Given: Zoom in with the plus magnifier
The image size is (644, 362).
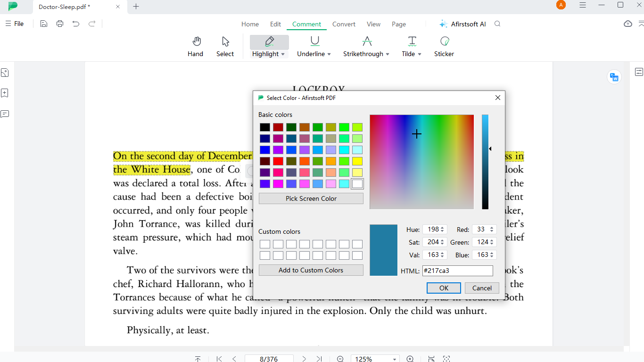Looking at the screenshot, I should pos(410,359).
